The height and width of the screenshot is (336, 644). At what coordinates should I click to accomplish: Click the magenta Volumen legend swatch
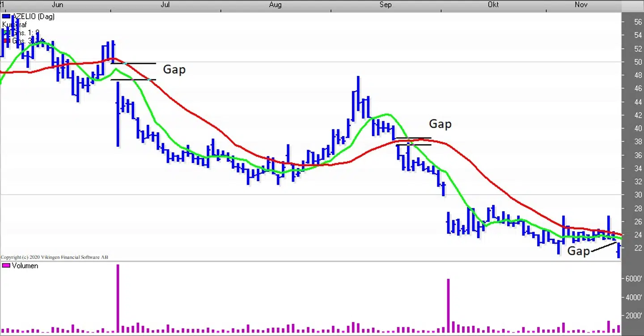[6, 266]
